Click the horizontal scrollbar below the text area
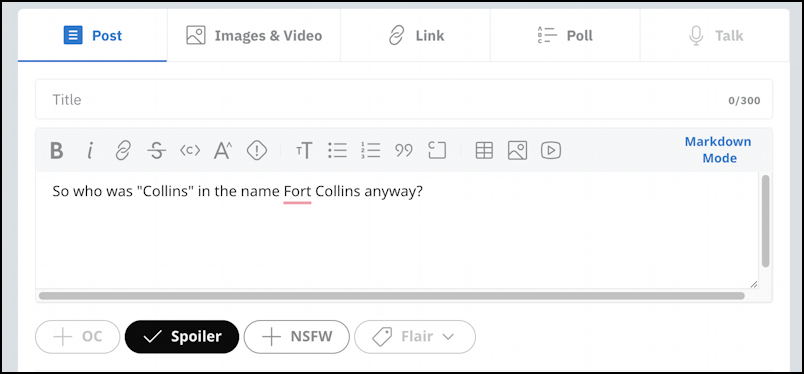 click(392, 296)
